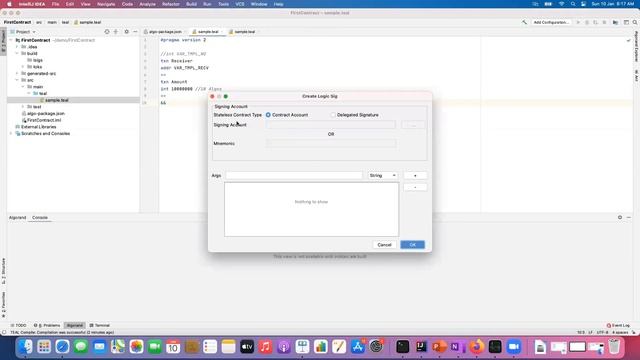Screen dimensions: 640x360
Task: Select FirstContract.iml in project tree
Action: 44,120
